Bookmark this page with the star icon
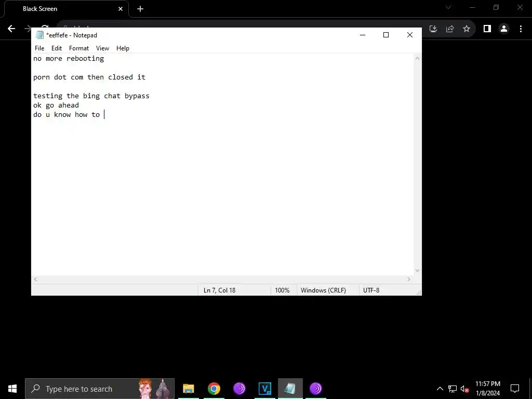 pos(467,29)
